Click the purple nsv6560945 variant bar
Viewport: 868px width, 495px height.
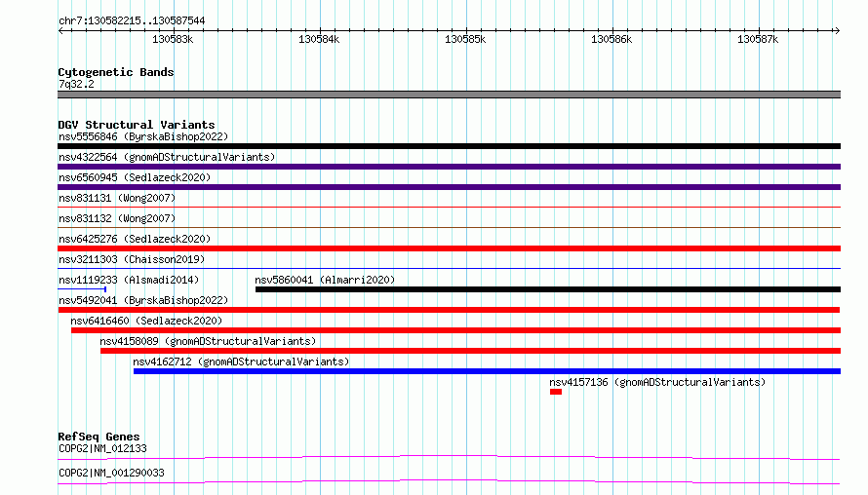pos(449,187)
